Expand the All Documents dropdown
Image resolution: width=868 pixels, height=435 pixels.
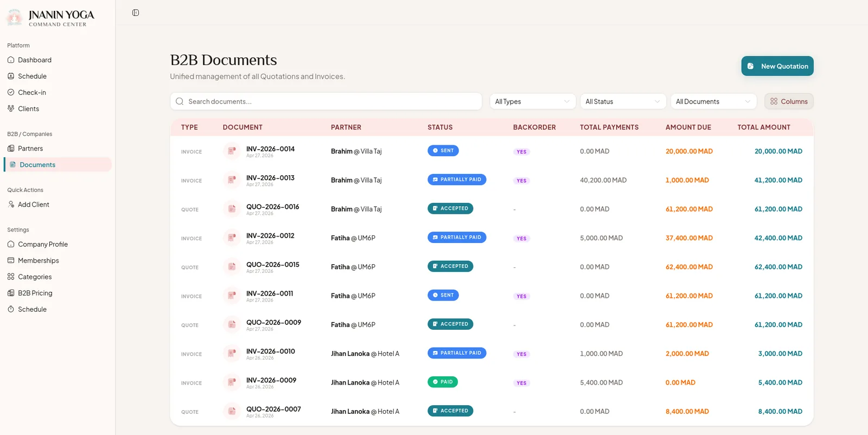[x=713, y=101]
